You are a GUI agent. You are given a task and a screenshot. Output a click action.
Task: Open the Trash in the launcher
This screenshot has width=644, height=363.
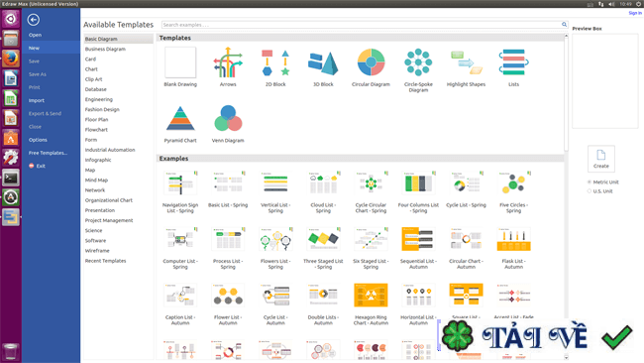(11, 351)
